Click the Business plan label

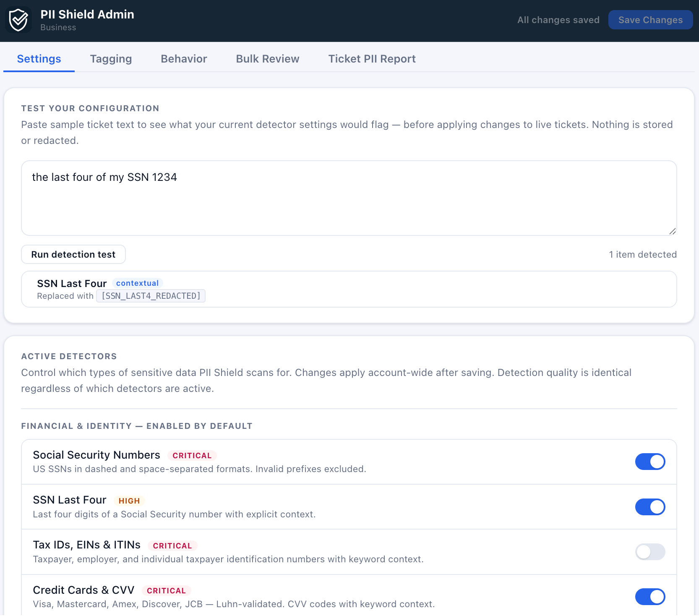click(x=58, y=27)
